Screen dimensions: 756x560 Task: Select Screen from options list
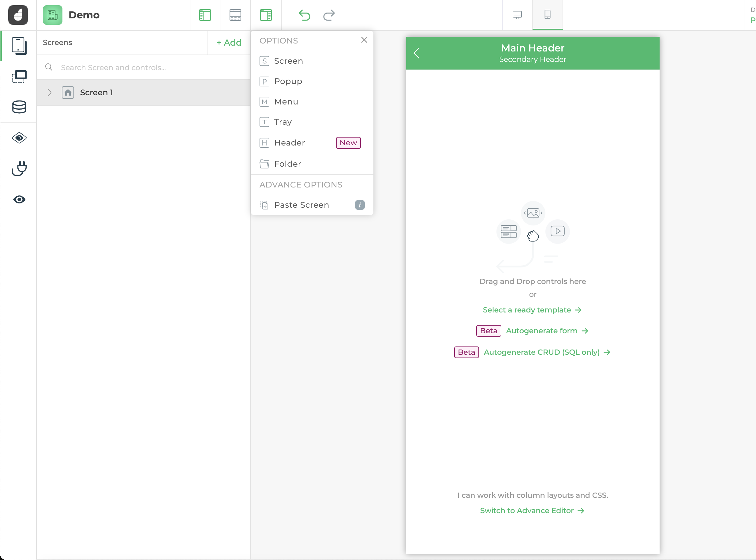pos(288,61)
